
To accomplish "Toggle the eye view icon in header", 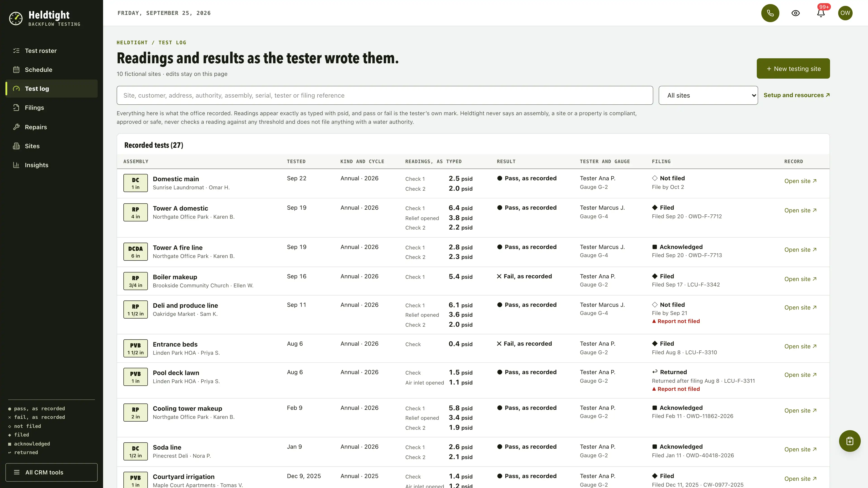I will pyautogui.click(x=796, y=13).
